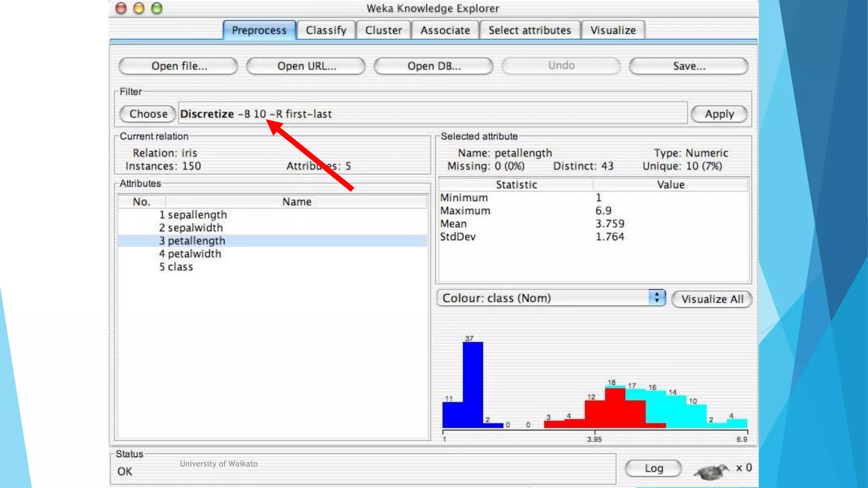This screenshot has width=868, height=488.
Task: Open the Log button
Action: pyautogui.click(x=653, y=468)
